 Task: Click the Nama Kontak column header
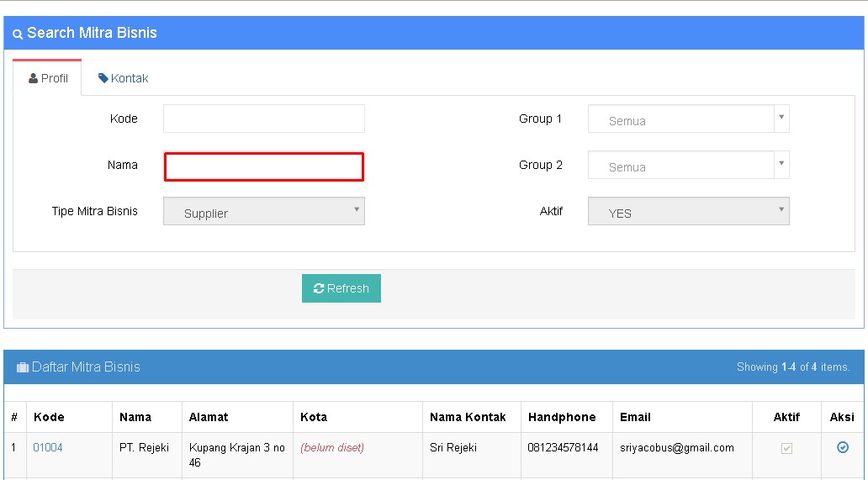468,417
